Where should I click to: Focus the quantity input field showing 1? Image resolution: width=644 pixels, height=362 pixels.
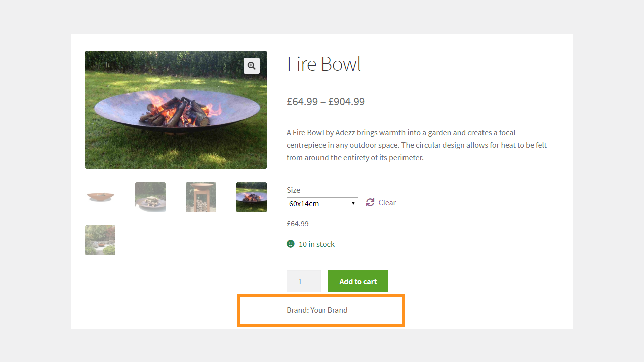(x=304, y=281)
